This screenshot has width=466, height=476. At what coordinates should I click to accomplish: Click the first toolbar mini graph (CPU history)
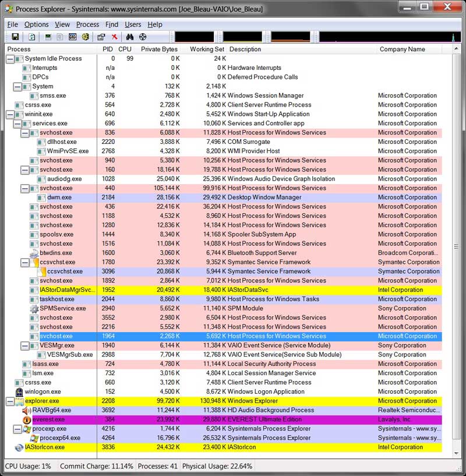point(195,37)
